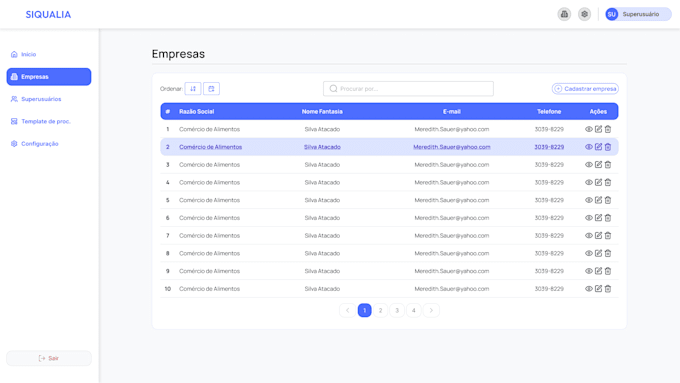The width and height of the screenshot is (680, 383).
Task: View company details in row 6
Action: tap(588, 218)
